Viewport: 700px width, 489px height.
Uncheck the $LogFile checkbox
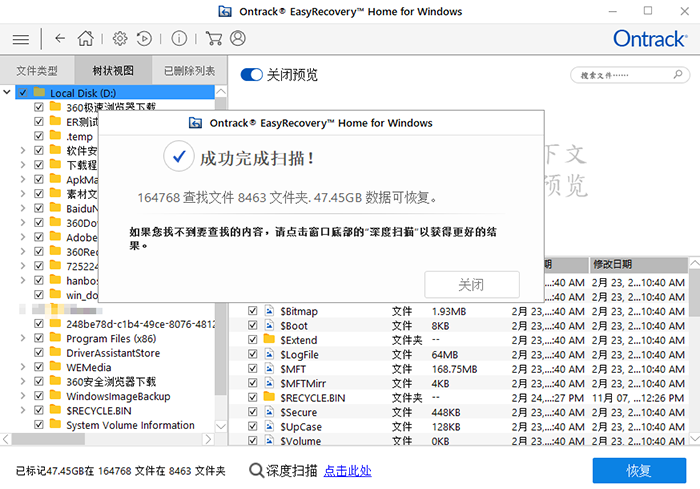253,354
